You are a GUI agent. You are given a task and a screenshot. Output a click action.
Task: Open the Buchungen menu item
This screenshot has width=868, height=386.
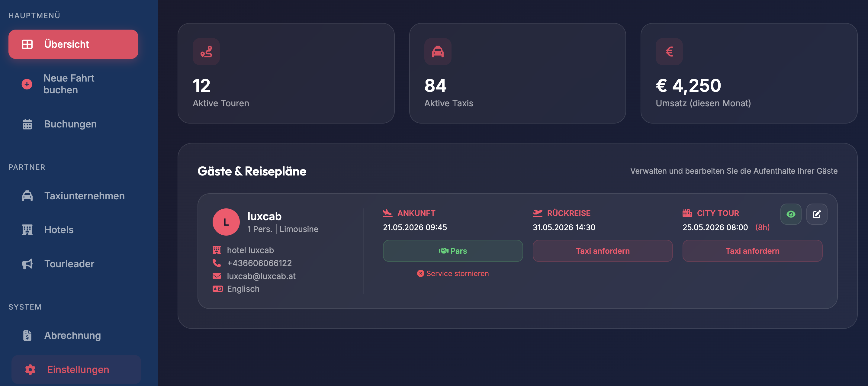click(73, 124)
